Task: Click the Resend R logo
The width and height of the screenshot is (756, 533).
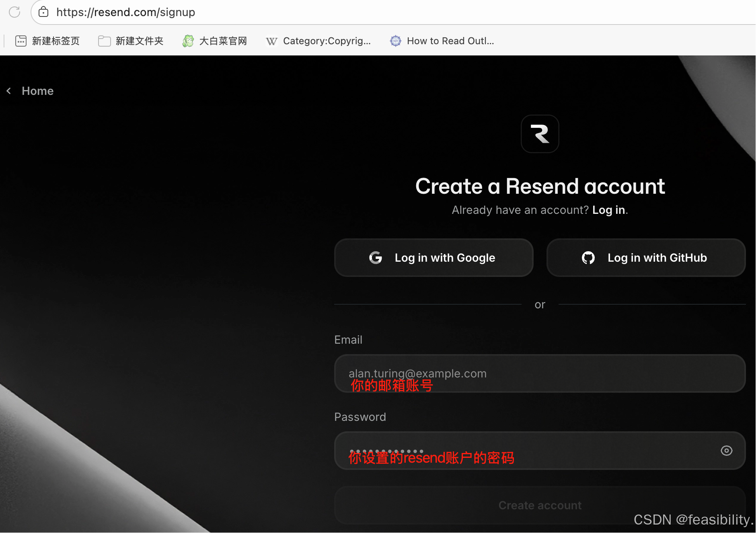Action: coord(540,134)
